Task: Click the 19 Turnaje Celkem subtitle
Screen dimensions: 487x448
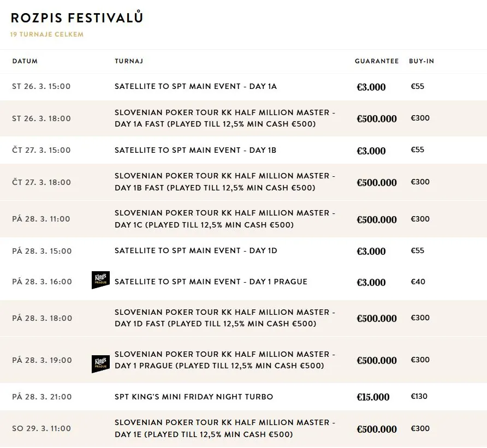Action: (47, 34)
